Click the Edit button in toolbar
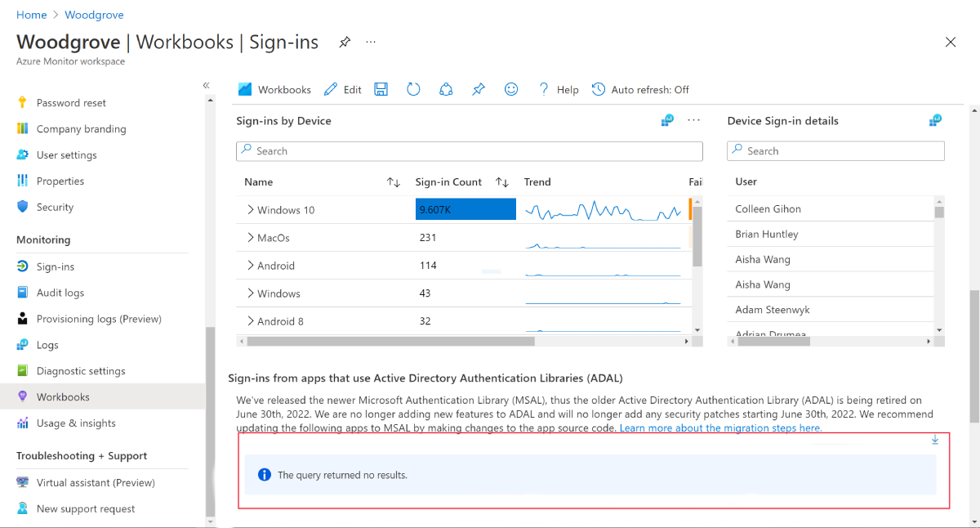 tap(343, 90)
